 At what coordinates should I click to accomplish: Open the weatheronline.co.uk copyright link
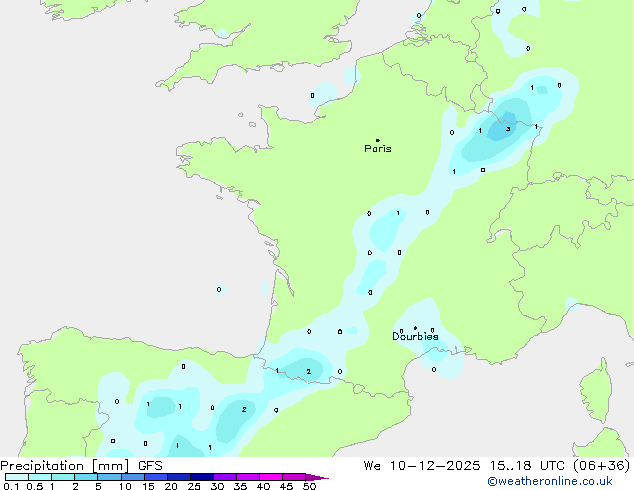(x=550, y=481)
